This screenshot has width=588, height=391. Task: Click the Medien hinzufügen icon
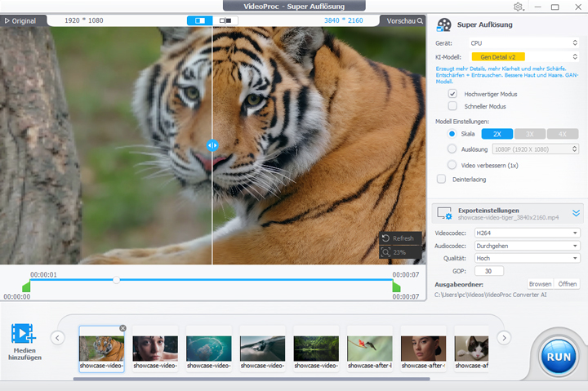[x=24, y=334]
